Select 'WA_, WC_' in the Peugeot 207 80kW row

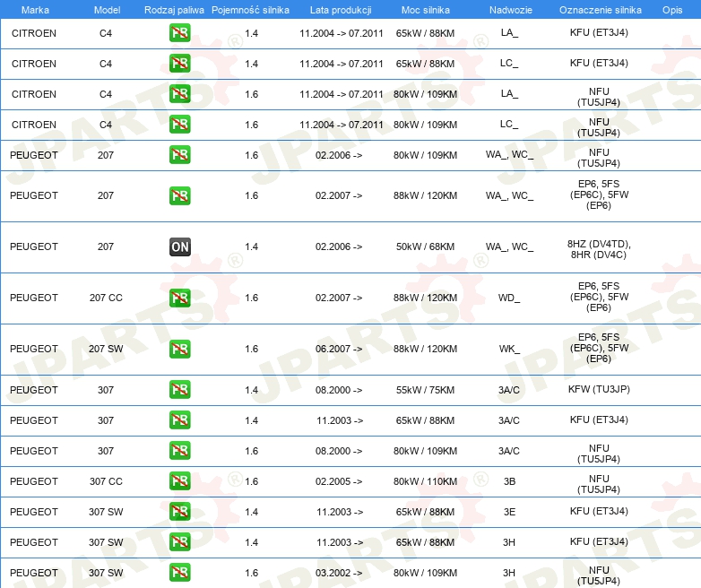509,155
